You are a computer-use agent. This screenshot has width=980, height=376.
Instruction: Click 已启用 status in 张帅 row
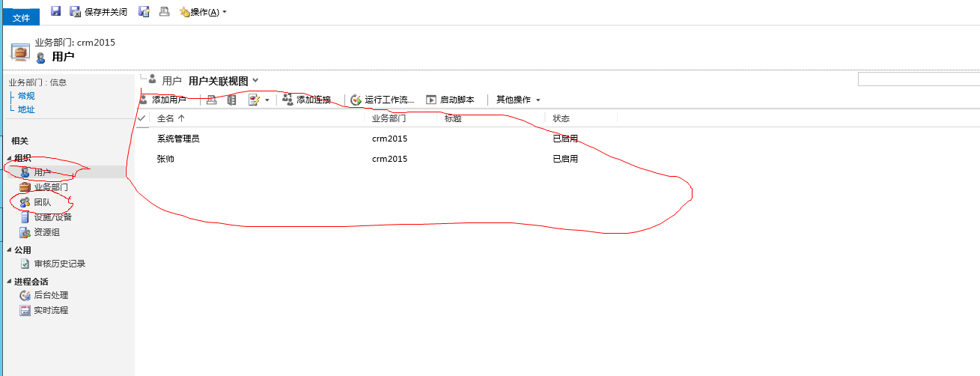pos(565,159)
